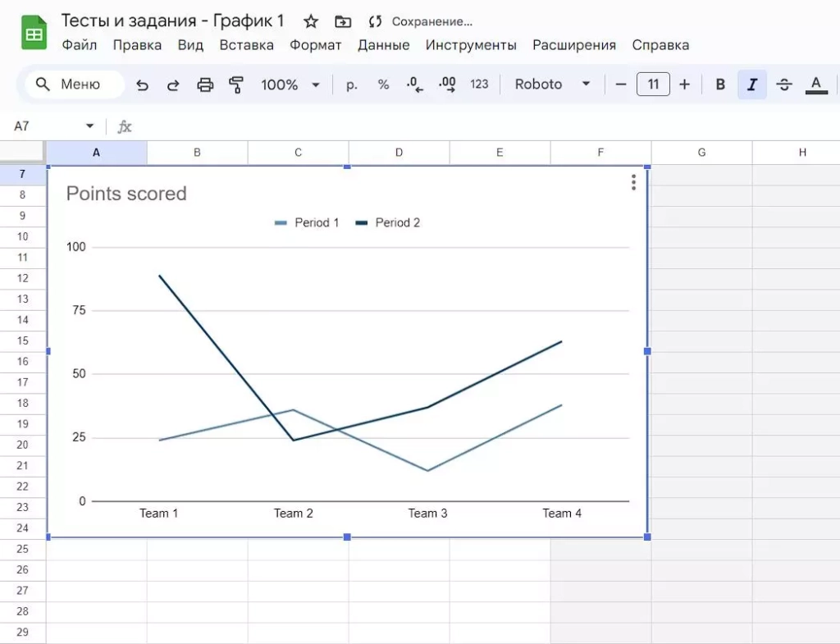Expand the Roboto font dropdown
This screenshot has width=840, height=644.
[552, 84]
